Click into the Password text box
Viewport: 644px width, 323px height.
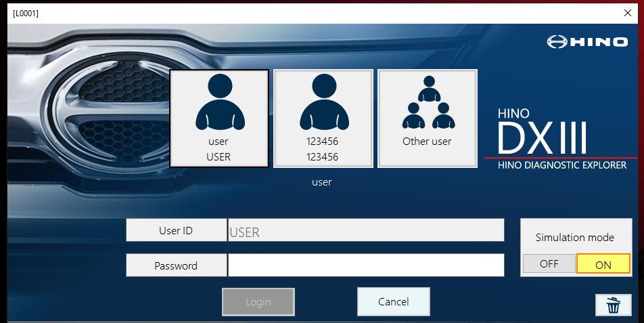[x=365, y=265]
